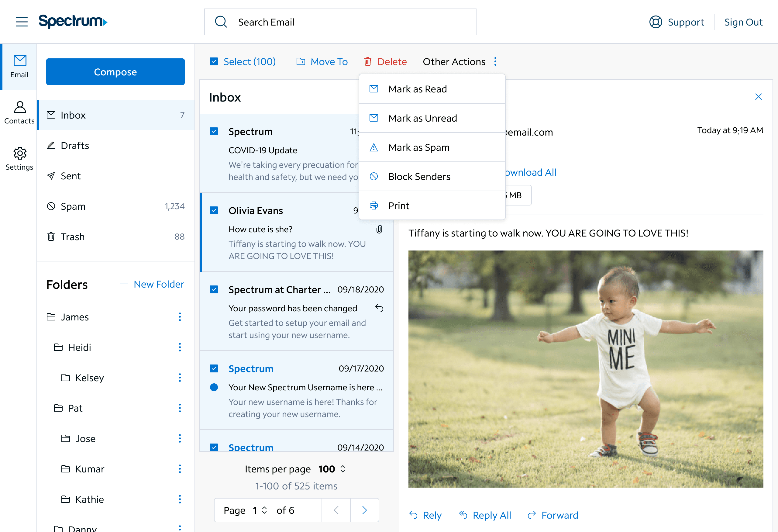This screenshot has height=532, width=778.
Task: Choose Print from the actions menu
Action: [432, 206]
